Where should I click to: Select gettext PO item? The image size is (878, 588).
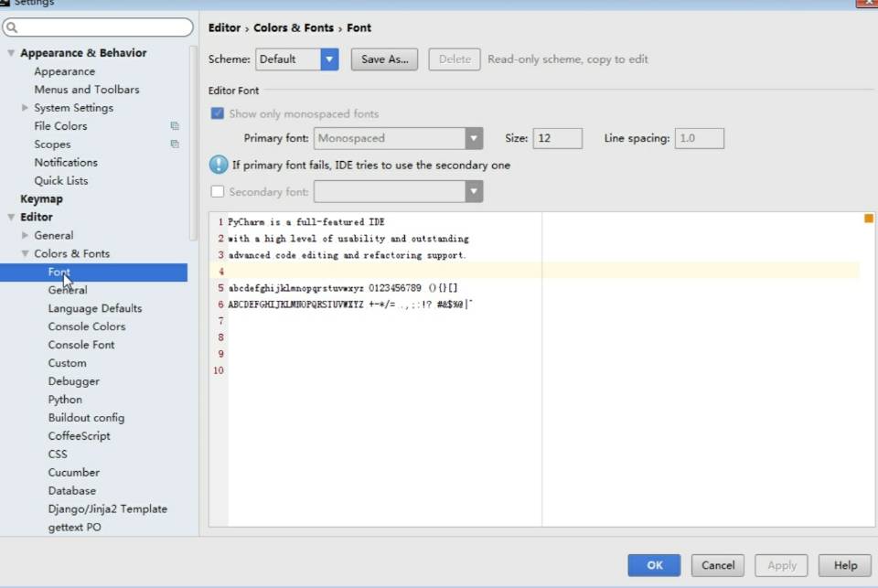point(74,528)
